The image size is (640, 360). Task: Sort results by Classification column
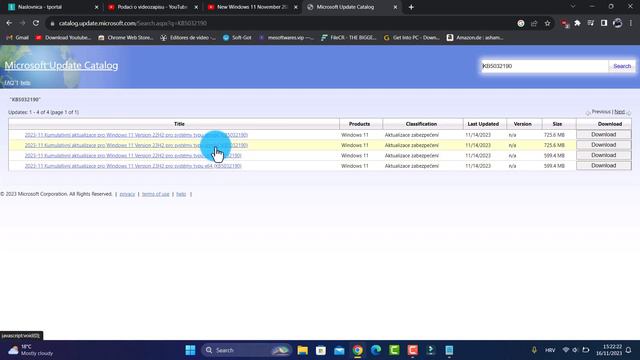421,124
